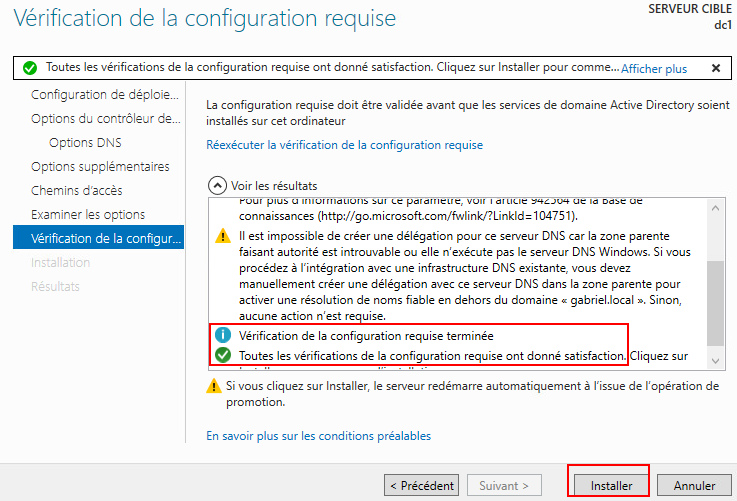The height and width of the screenshot is (501, 737).
Task: Rerun the prerequisite check via Réexécuter link
Action: tap(345, 145)
